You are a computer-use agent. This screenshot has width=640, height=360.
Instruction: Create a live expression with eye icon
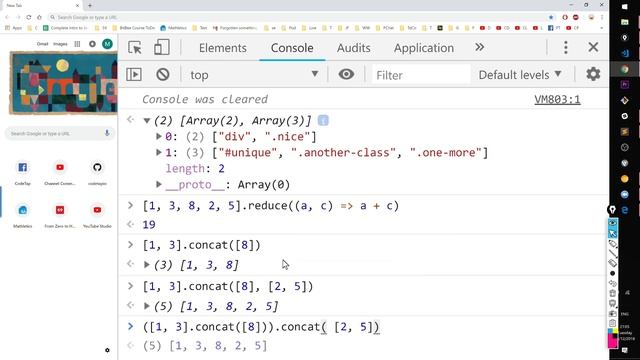tap(346, 74)
